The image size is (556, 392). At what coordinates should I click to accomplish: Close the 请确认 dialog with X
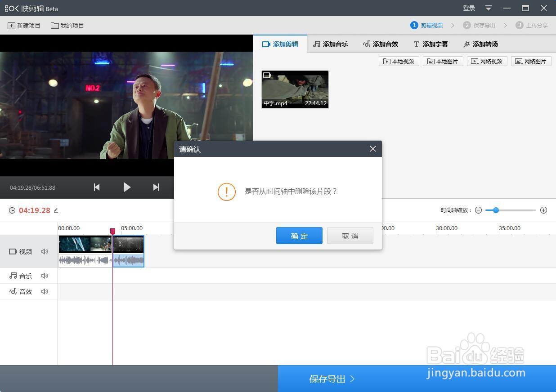tap(373, 149)
